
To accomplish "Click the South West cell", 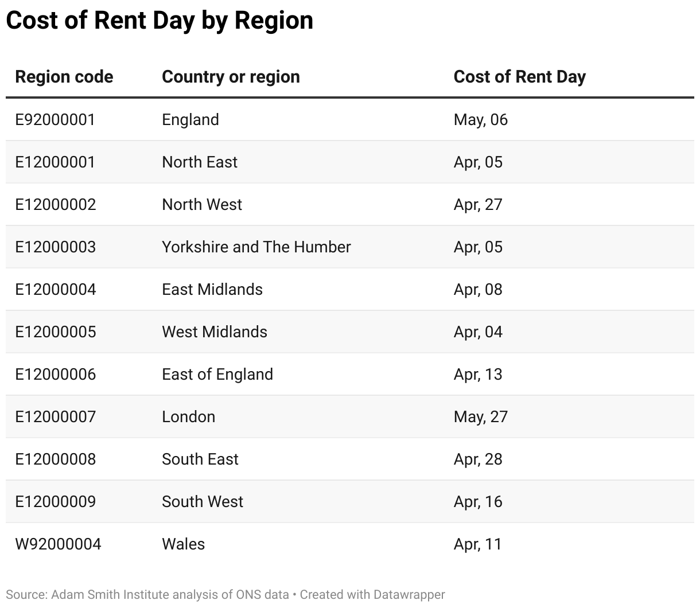I will 203,501.
